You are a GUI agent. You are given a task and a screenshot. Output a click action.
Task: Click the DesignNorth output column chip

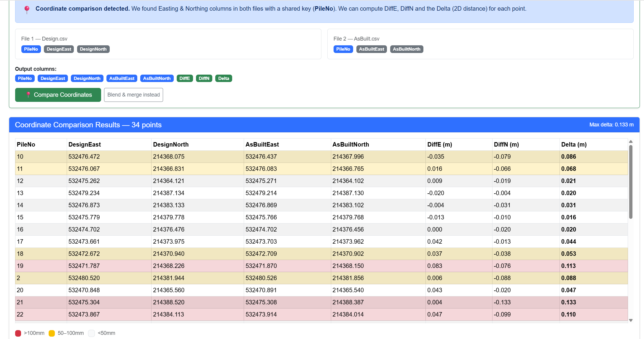click(87, 78)
